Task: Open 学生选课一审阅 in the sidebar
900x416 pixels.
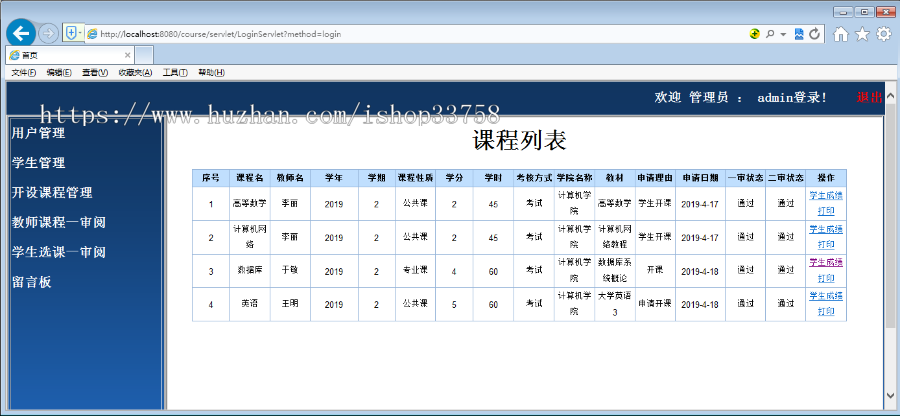Action: pos(59,252)
